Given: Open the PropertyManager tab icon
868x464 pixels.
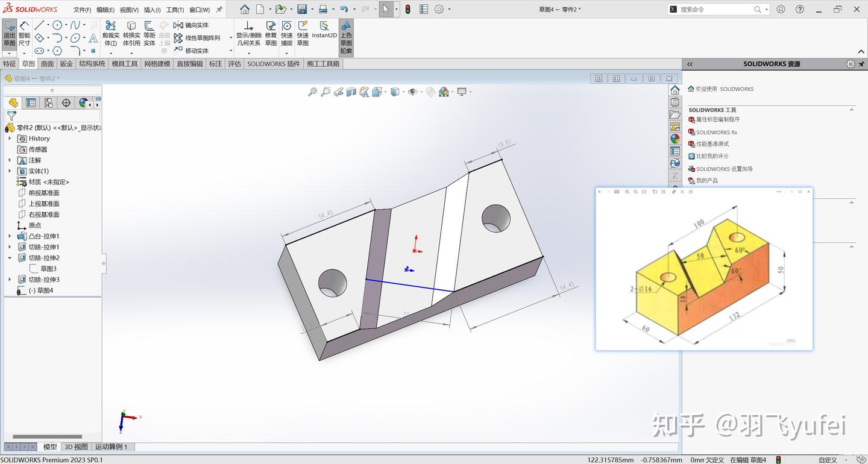Looking at the screenshot, I should (31, 103).
